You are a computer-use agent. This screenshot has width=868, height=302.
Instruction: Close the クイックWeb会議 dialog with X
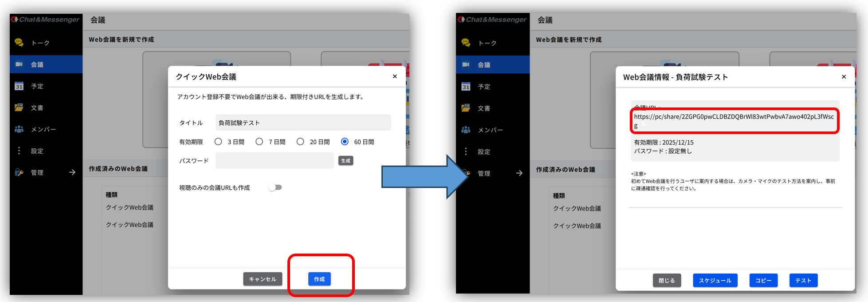click(395, 76)
